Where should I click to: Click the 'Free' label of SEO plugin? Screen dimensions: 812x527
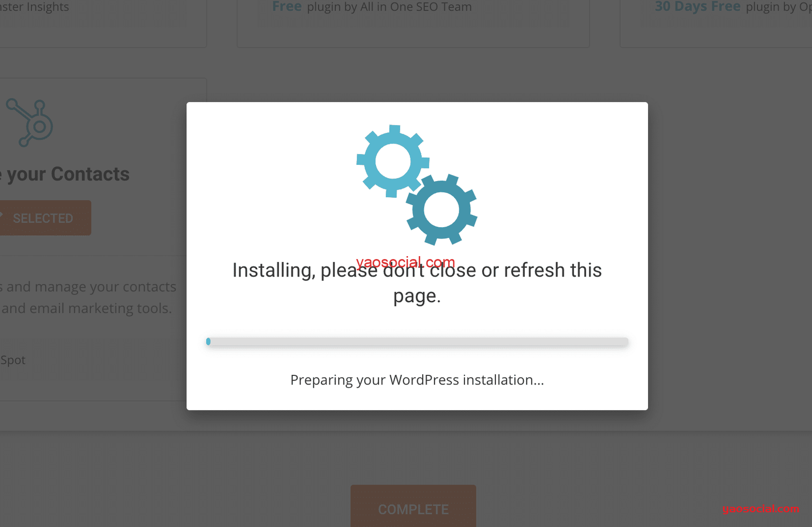287,7
